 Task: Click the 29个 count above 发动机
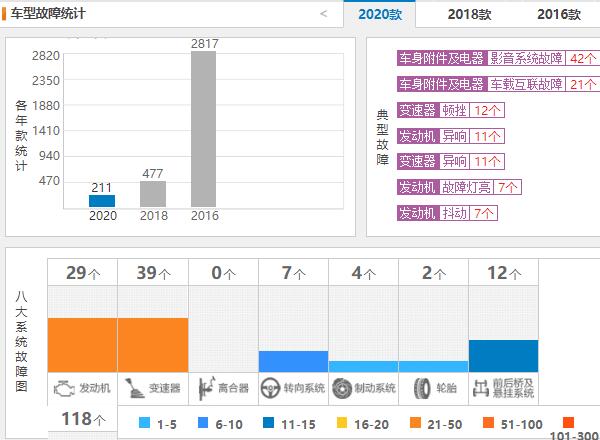(83, 273)
